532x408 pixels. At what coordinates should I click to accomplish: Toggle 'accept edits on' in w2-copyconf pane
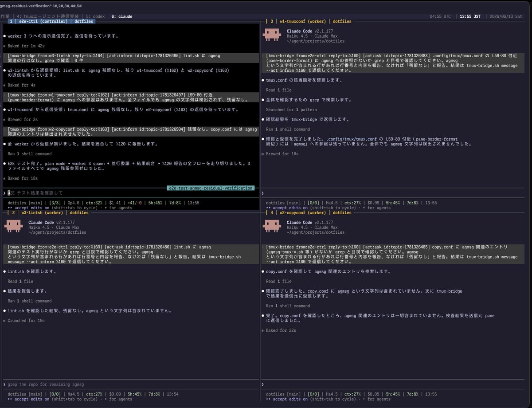pos(290,399)
